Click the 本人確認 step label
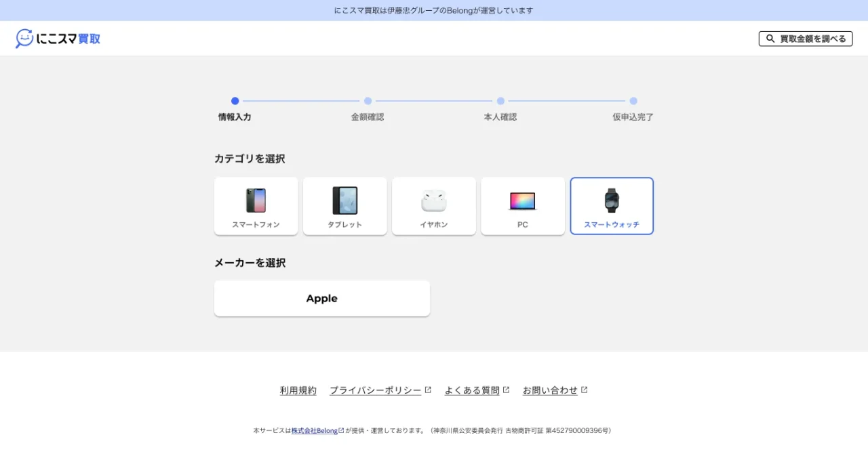The width and height of the screenshot is (868, 452). 500,117
